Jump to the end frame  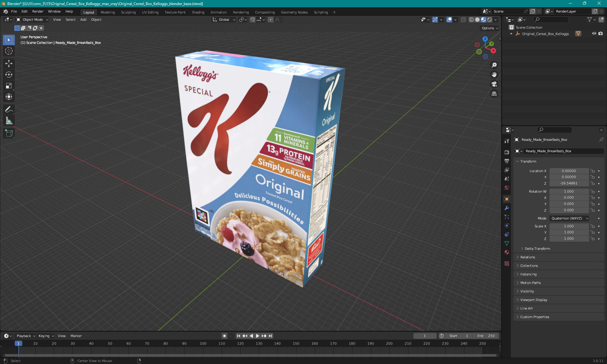click(270, 336)
